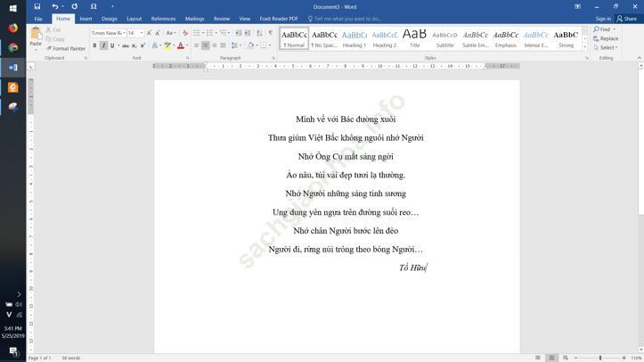Switch to Read Mode view

click(x=538, y=358)
